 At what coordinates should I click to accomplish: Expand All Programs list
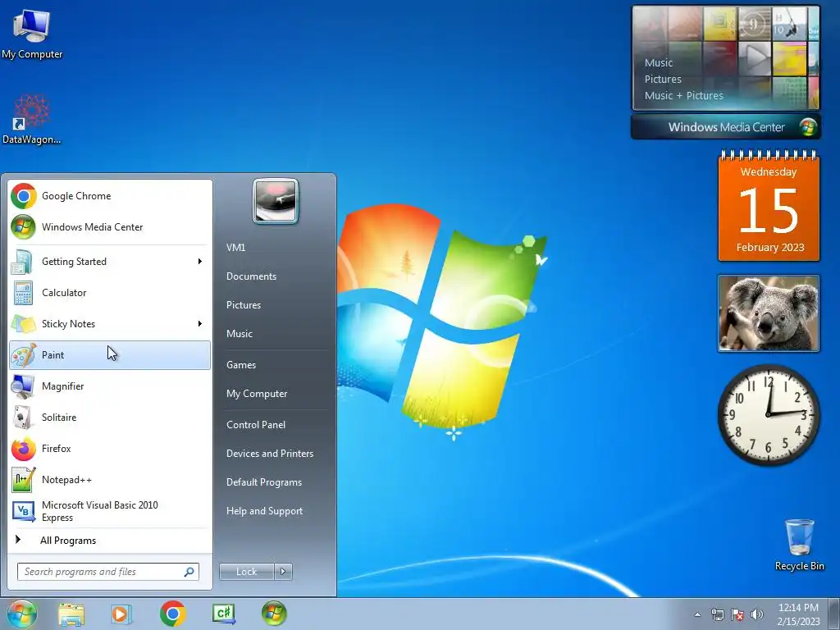coord(110,541)
